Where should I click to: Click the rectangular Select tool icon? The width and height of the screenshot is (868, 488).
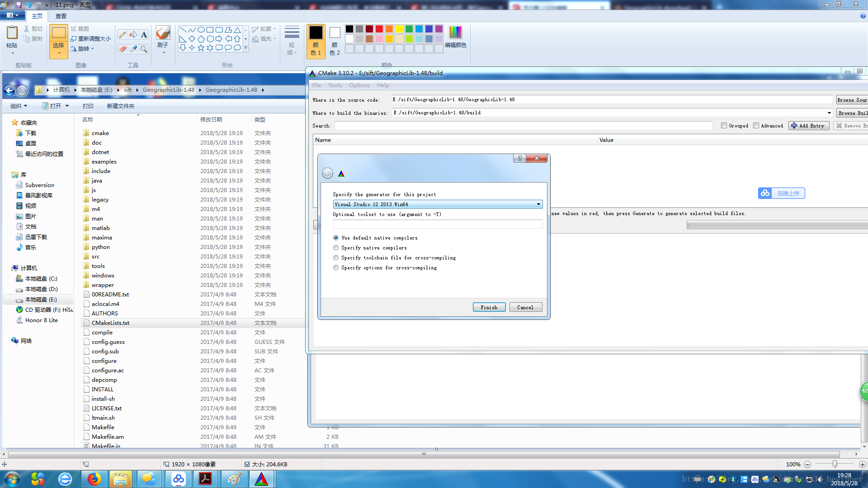(58, 33)
